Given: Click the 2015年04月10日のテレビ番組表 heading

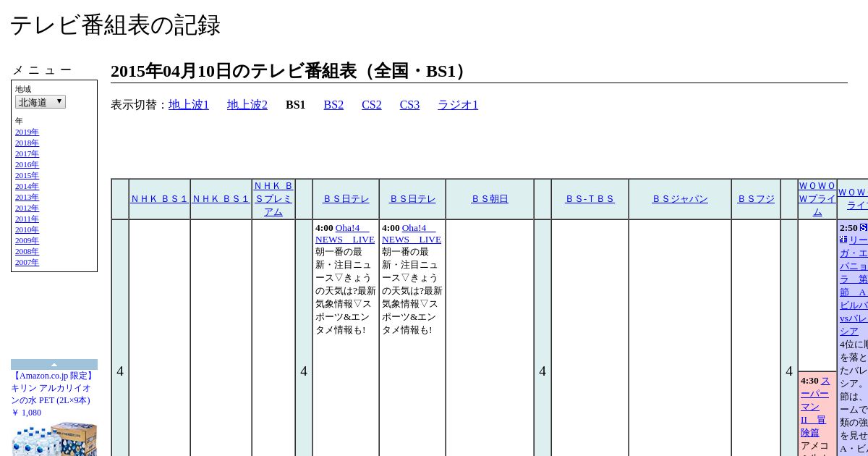Looking at the screenshot, I should click(292, 71).
